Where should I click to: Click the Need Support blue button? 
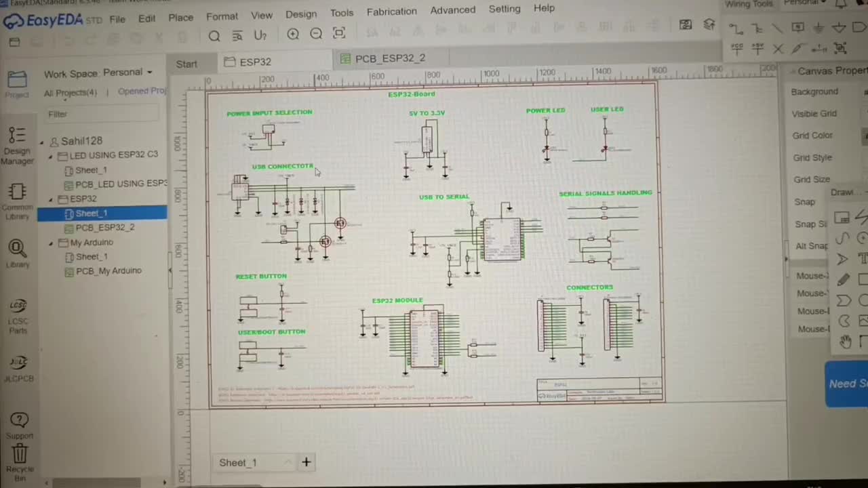(x=847, y=384)
